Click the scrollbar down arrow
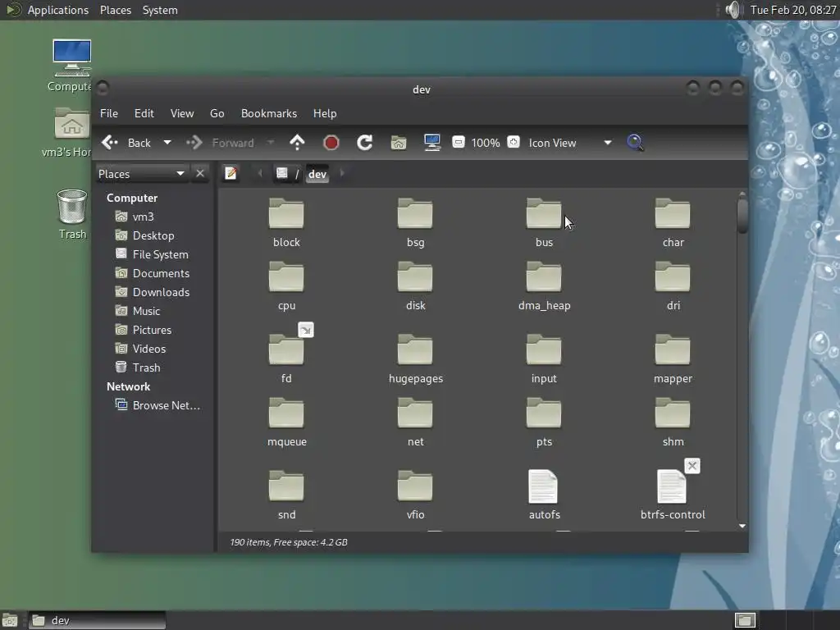This screenshot has width=840, height=630. pyautogui.click(x=742, y=526)
